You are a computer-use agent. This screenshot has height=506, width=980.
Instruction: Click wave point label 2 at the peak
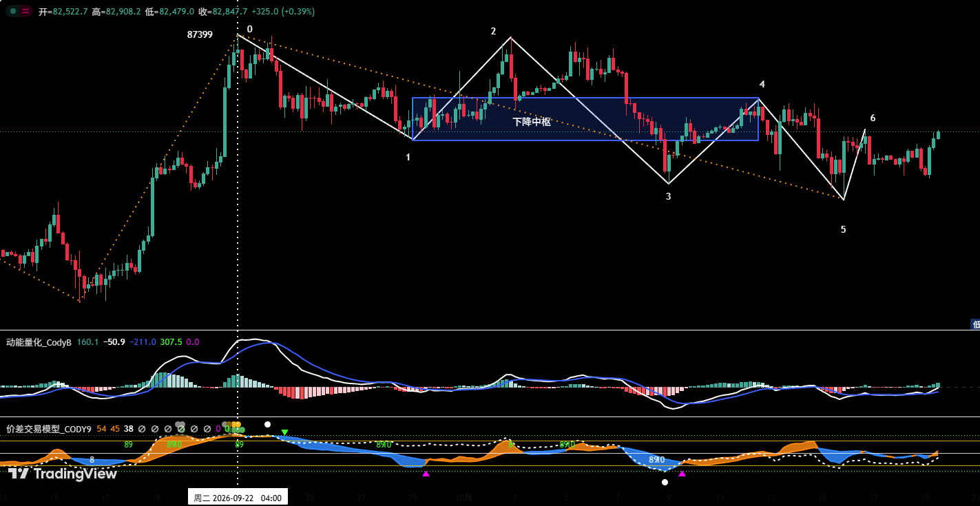click(x=493, y=31)
